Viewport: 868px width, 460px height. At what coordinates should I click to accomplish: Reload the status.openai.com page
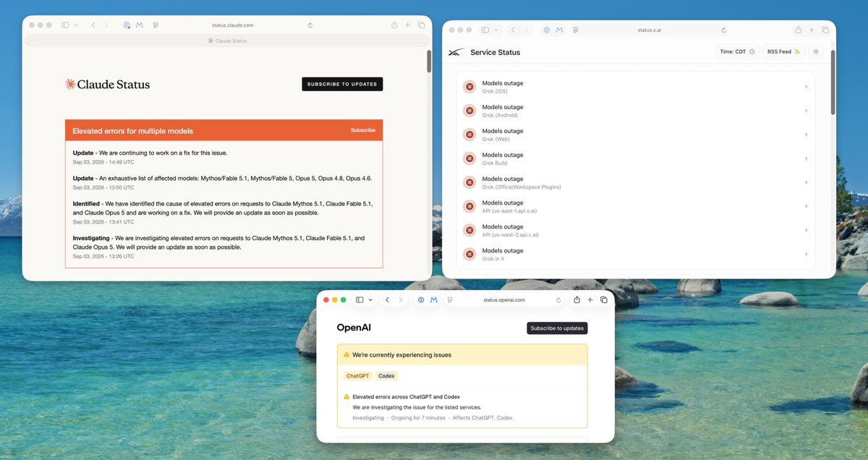[558, 299]
